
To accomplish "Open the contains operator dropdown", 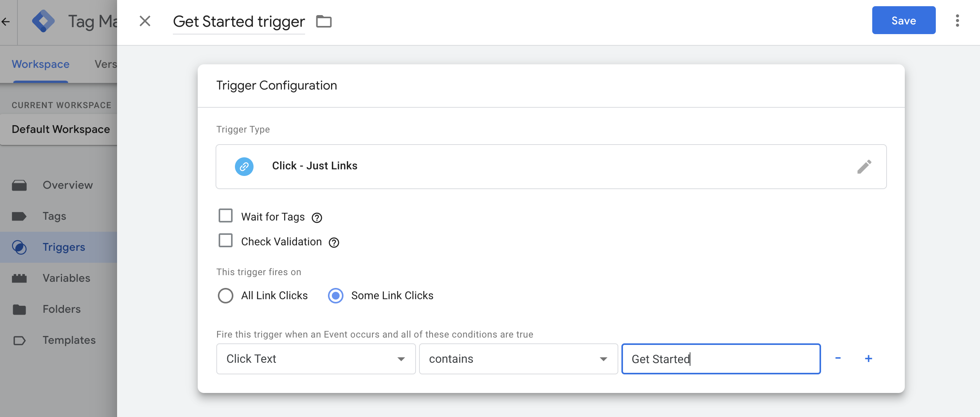I will 518,359.
